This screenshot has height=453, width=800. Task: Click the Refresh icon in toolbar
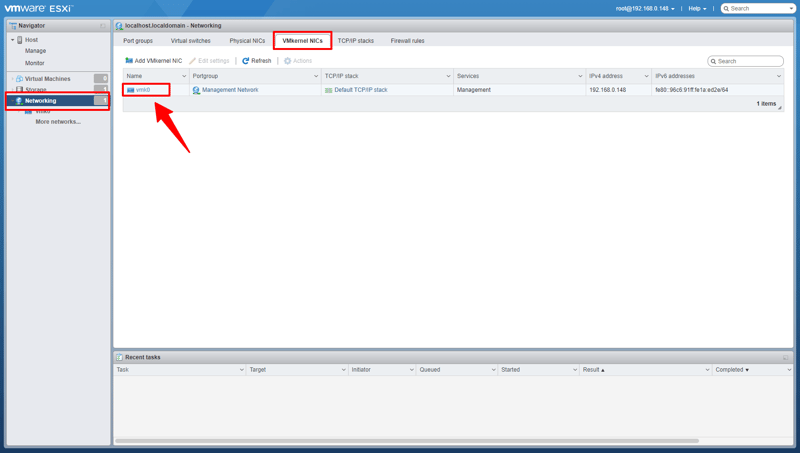click(246, 61)
